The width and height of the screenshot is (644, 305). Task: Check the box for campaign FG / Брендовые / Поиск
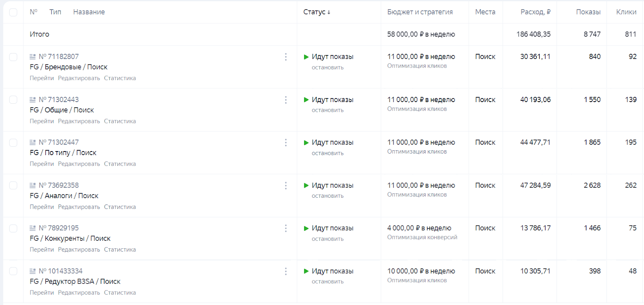point(13,57)
